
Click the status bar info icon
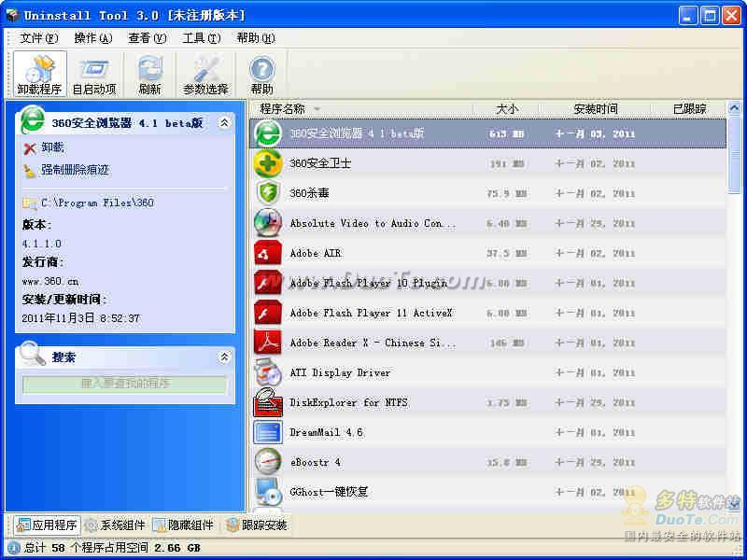13,548
